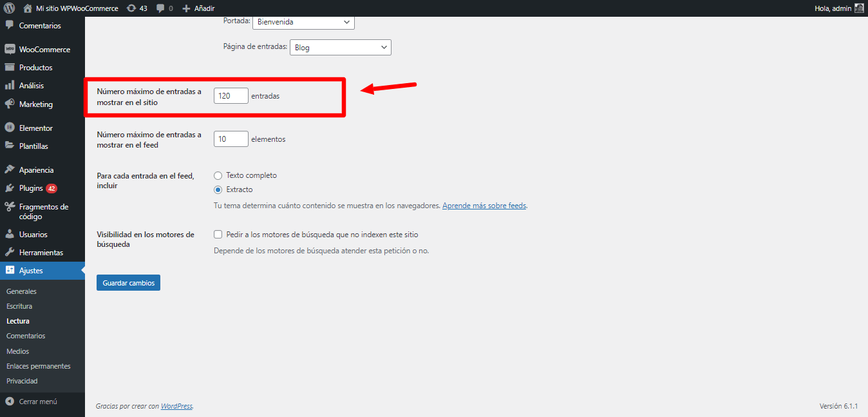Open Generales settings submenu

pos(21,291)
